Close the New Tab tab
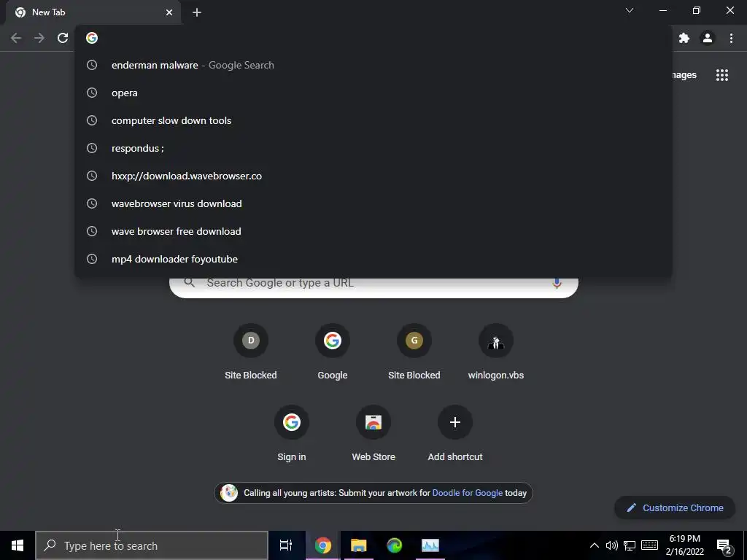The width and height of the screenshot is (747, 560). tap(169, 12)
